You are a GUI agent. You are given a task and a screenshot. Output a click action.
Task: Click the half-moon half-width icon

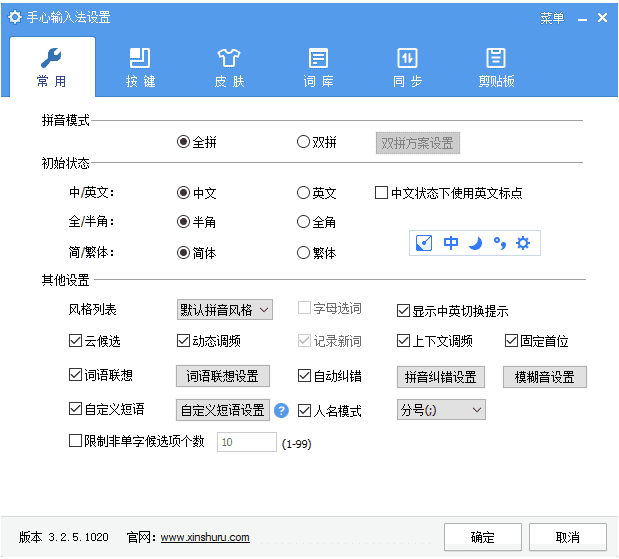[475, 243]
